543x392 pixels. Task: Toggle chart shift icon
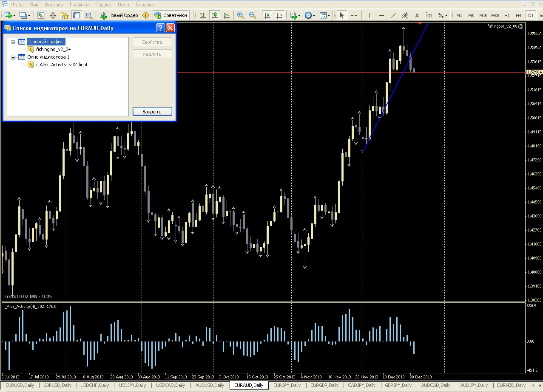(x=279, y=15)
